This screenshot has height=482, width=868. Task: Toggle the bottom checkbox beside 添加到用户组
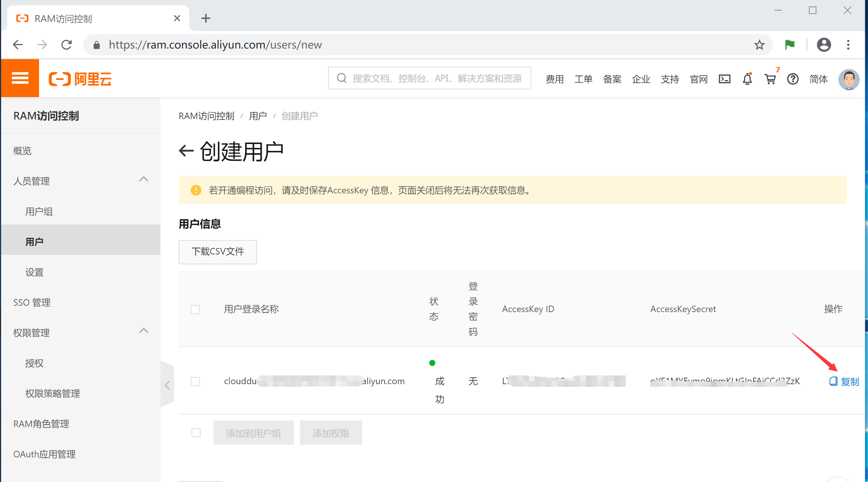tap(196, 433)
